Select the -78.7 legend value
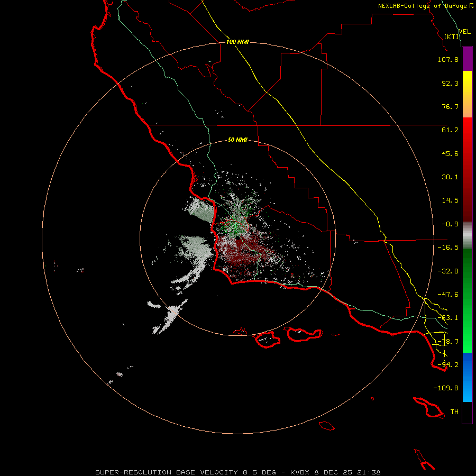476x476 pixels. pos(448,342)
